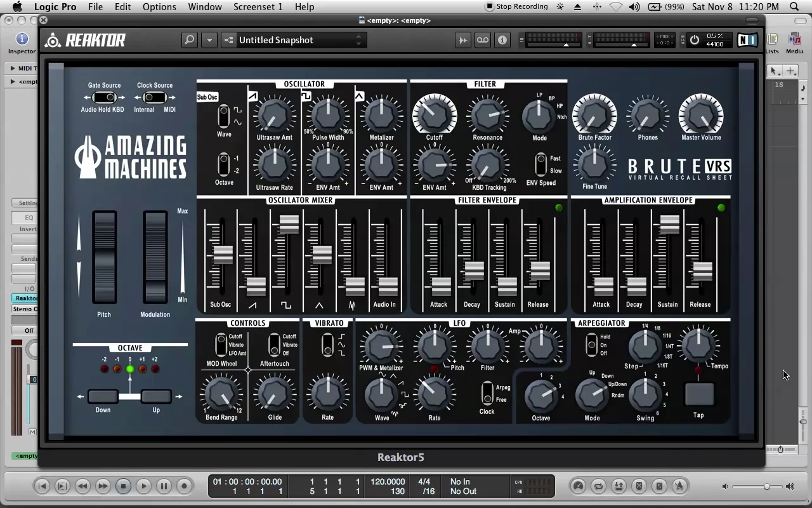812x508 pixels.
Task: Click the Ultrasaw Amt knob
Action: [274, 115]
